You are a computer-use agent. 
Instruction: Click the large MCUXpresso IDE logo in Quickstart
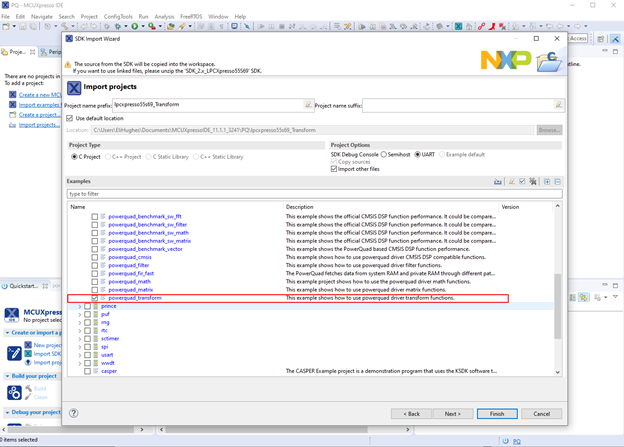[x=12, y=315]
